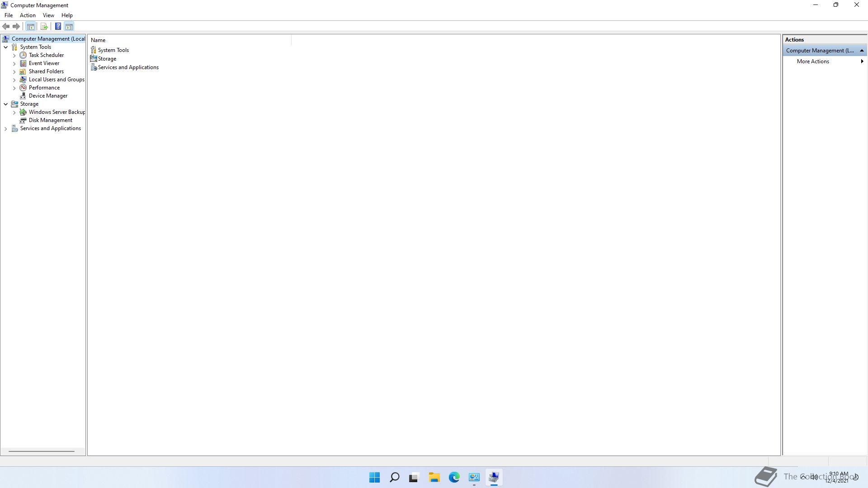Select Local Users and Groups
This screenshot has width=868, height=488.
(x=57, y=80)
